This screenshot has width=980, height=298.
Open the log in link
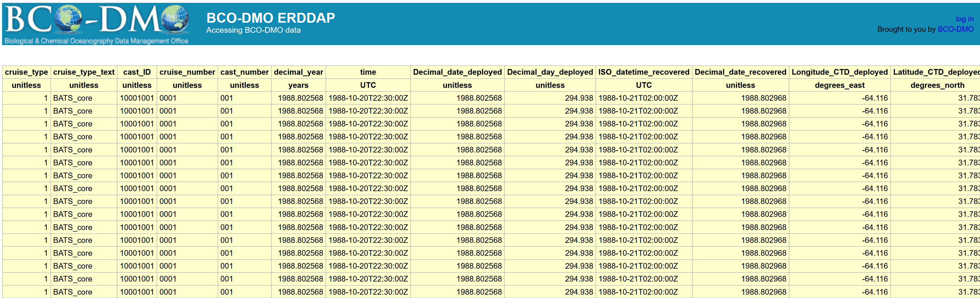point(964,19)
